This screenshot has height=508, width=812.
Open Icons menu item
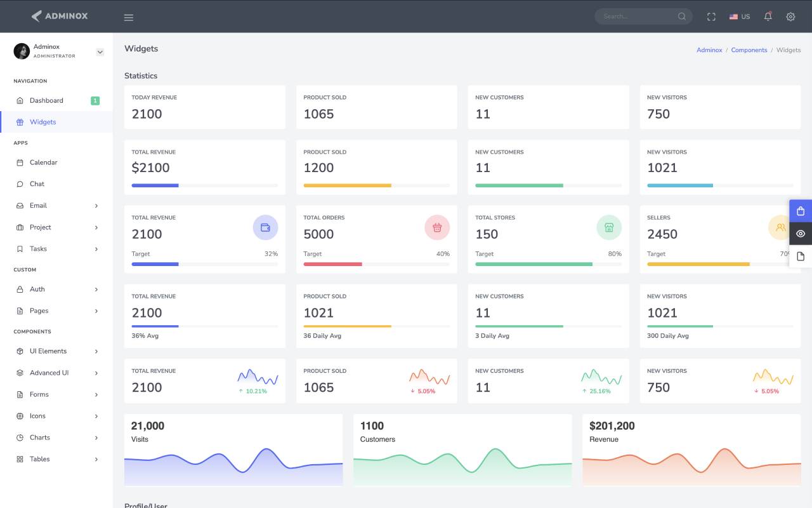(56, 416)
